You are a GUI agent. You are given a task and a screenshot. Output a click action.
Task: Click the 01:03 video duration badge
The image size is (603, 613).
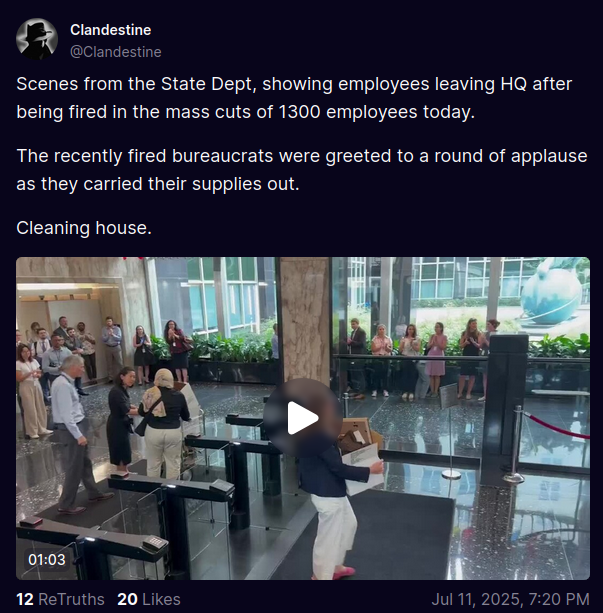[47, 559]
